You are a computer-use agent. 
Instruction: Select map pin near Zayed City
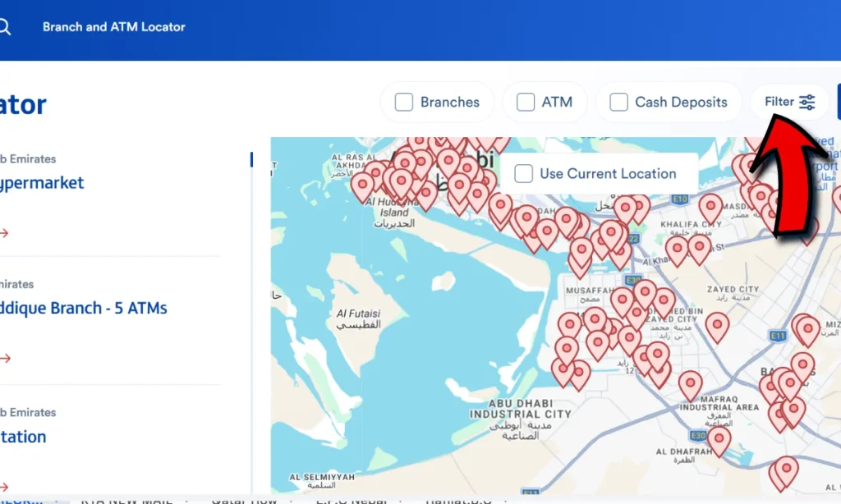(716, 327)
